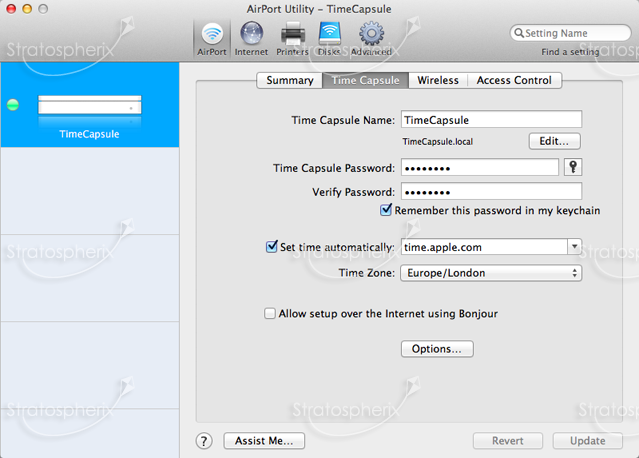The image size is (639, 458).
Task: Click the green status light
Action: coord(13,105)
